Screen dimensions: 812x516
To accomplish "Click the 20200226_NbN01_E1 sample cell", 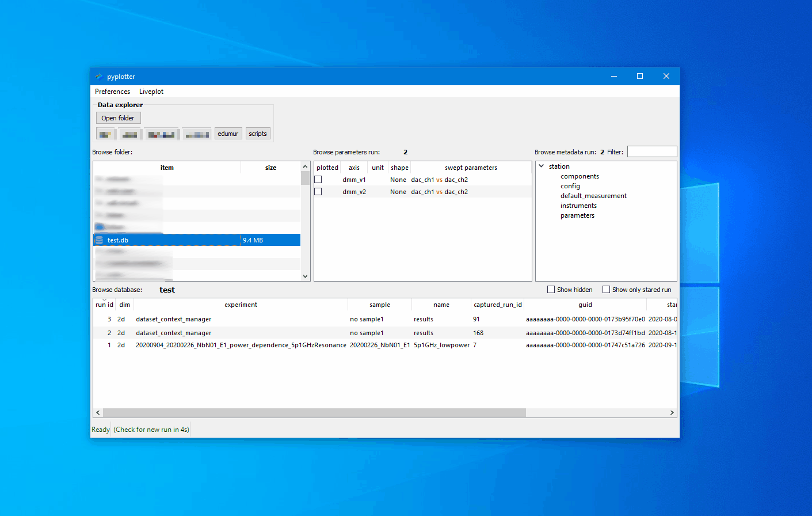I will coord(380,345).
